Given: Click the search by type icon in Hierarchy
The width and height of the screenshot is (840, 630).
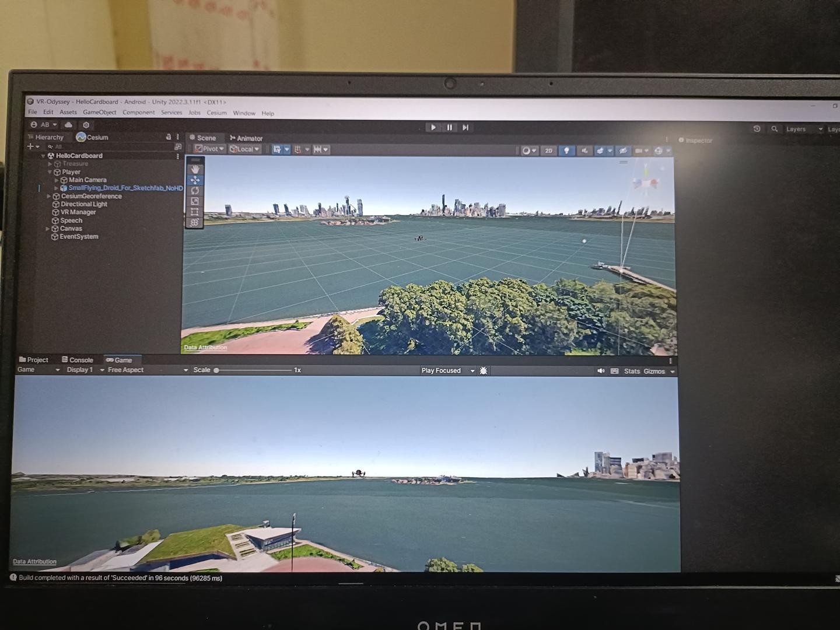Looking at the screenshot, I should tap(178, 147).
